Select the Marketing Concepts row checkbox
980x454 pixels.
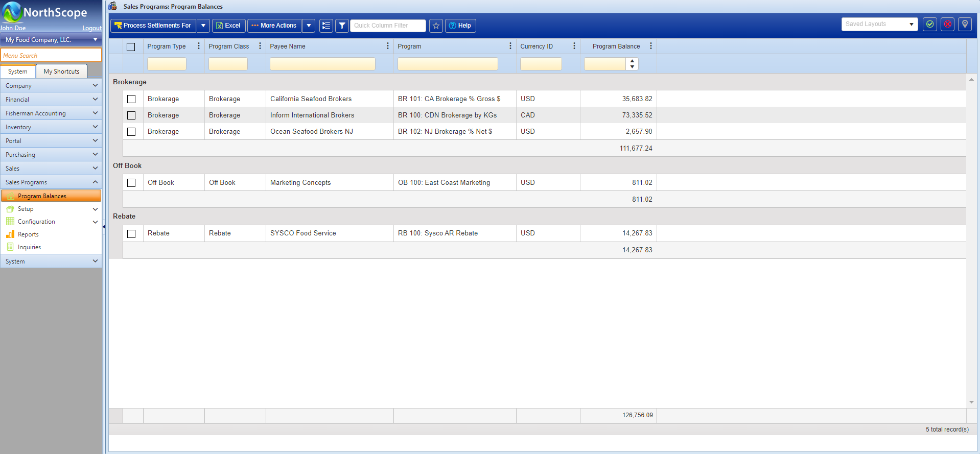tap(131, 183)
